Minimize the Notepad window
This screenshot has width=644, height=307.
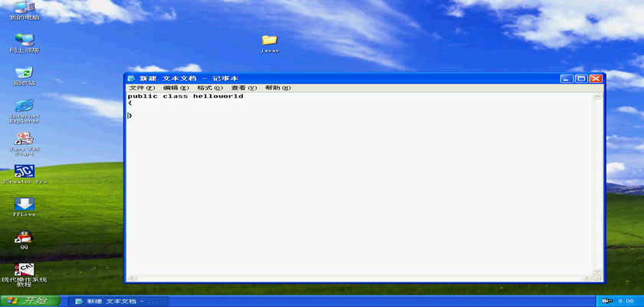coord(567,78)
